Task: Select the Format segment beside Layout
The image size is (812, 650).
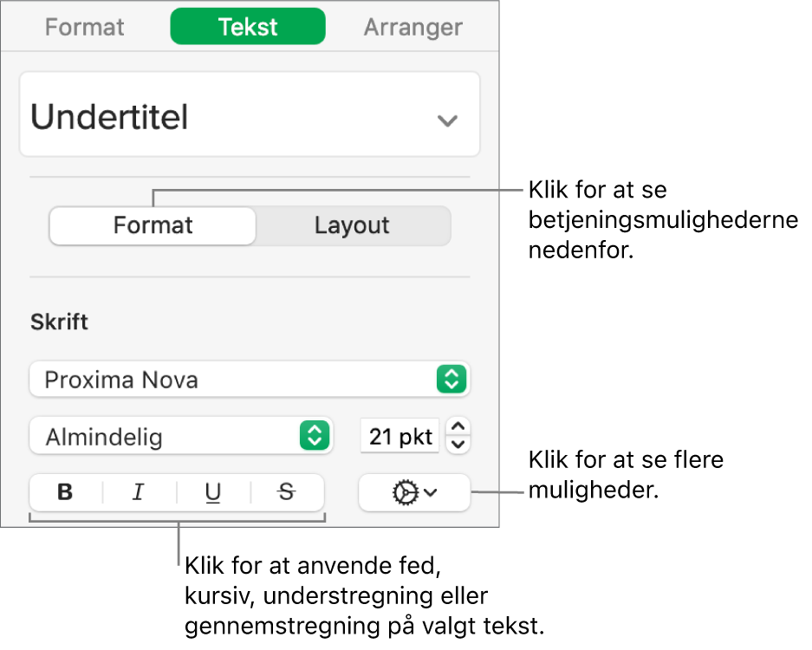Action: coord(153,226)
